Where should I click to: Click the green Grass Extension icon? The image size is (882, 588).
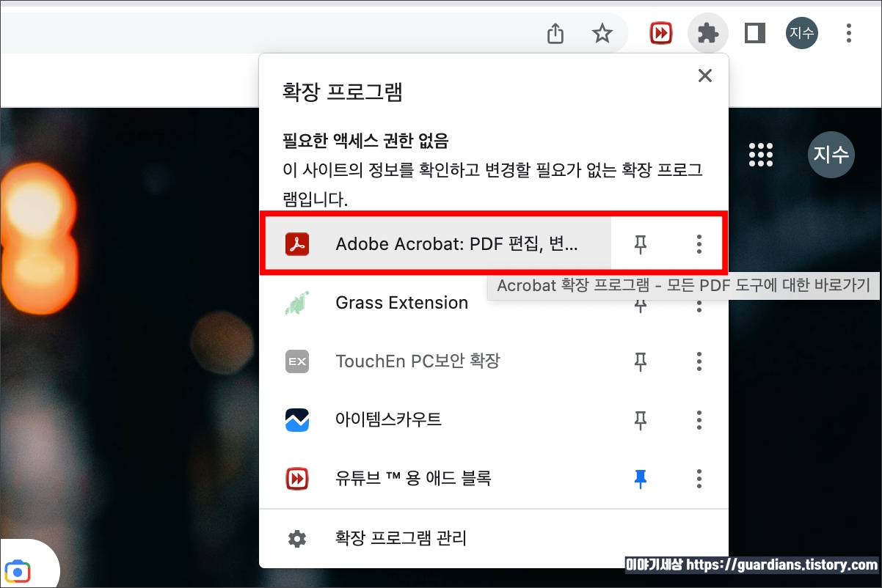[x=297, y=303]
